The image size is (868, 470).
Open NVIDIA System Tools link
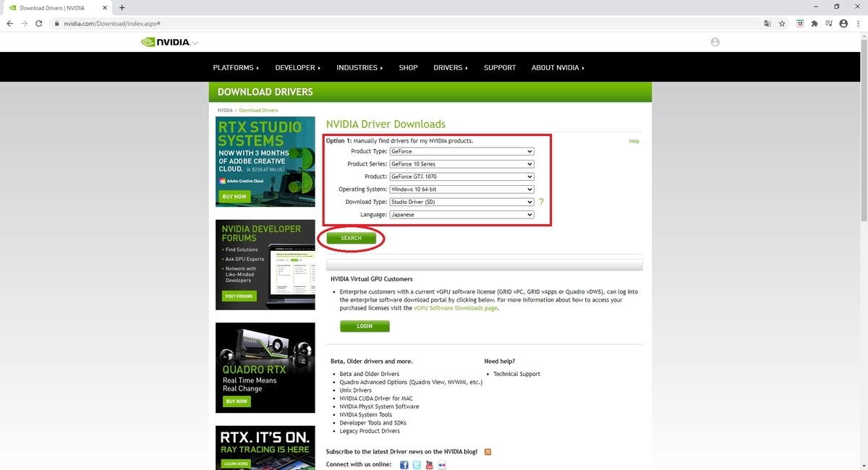(367, 414)
